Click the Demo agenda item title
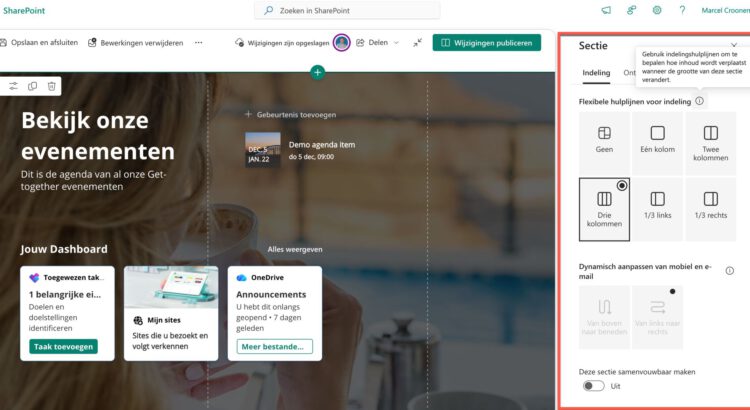This screenshot has width=750, height=410. (322, 144)
